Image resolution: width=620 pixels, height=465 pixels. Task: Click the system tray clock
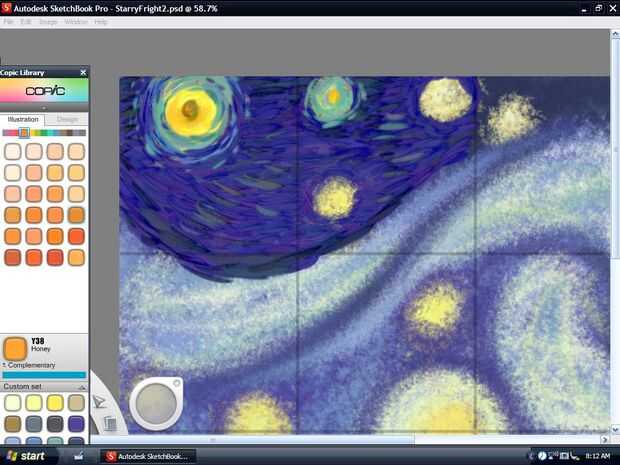597,456
